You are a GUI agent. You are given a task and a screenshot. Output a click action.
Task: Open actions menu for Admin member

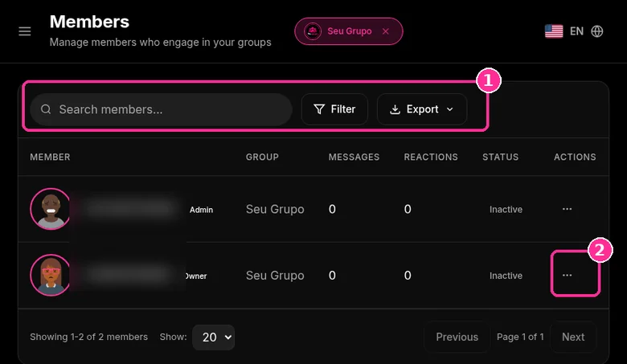tap(567, 209)
